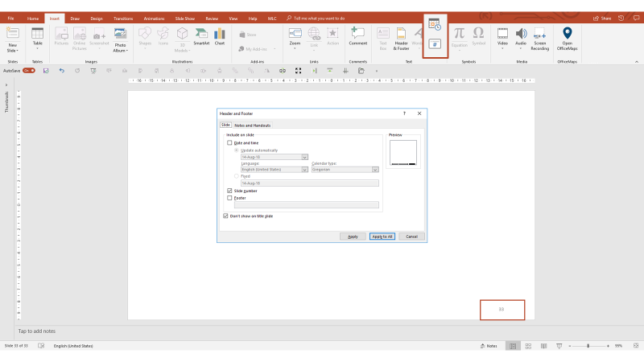
Task: Insert Audio from the Media group
Action: [x=521, y=38]
